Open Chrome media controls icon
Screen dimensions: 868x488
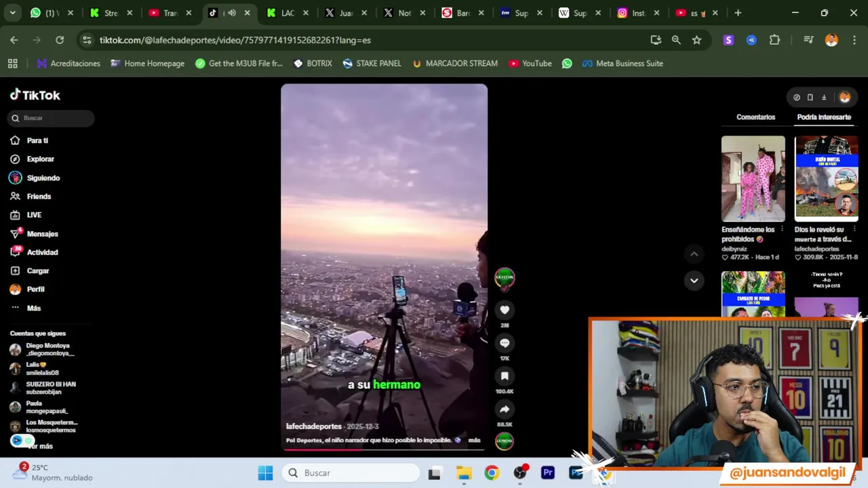808,40
